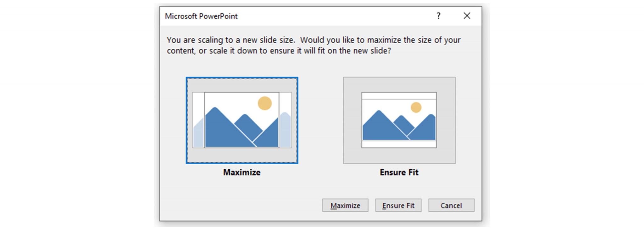Viewport: 644px width, 228px height.
Task: Dismiss the dialog with the X button
Action: pos(467,16)
